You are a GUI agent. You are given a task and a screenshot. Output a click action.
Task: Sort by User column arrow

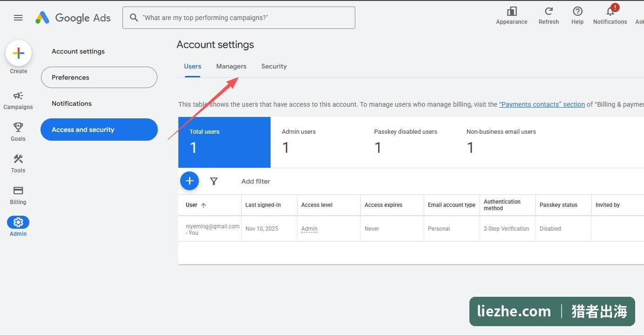click(203, 205)
